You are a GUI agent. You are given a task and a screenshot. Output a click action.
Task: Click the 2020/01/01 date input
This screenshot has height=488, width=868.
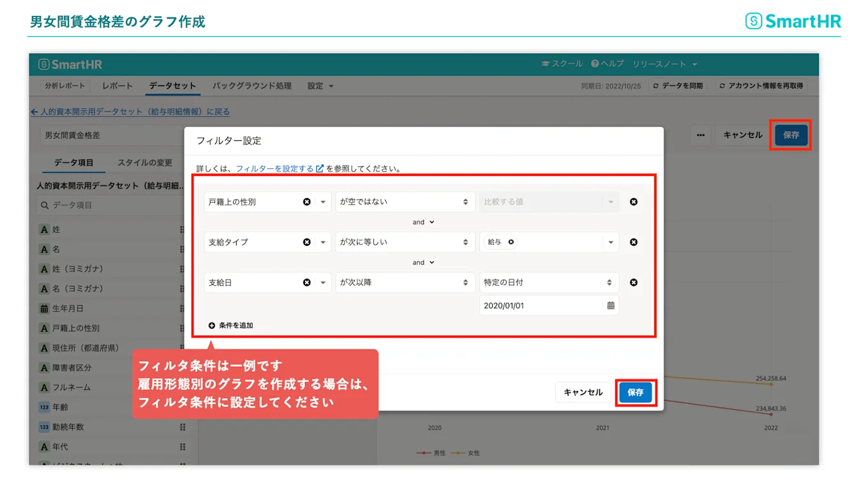coord(549,306)
